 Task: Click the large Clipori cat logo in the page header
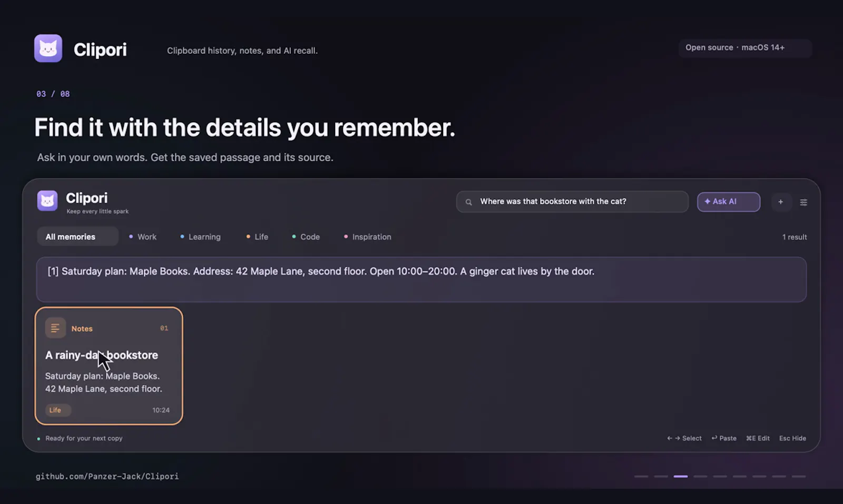click(x=48, y=48)
